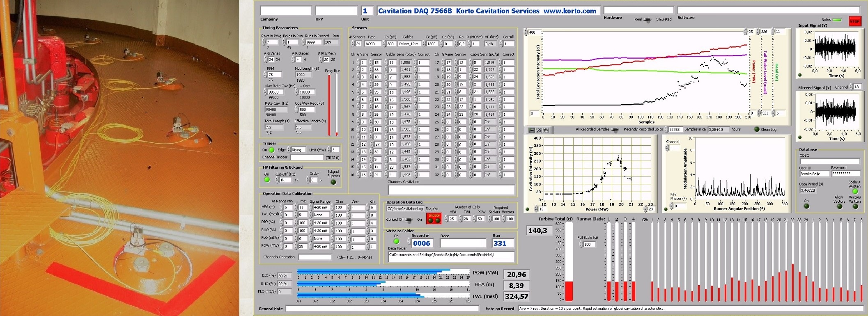Toggle HP Filtering On green LED
The height and width of the screenshot is (316, 868).
267,180
